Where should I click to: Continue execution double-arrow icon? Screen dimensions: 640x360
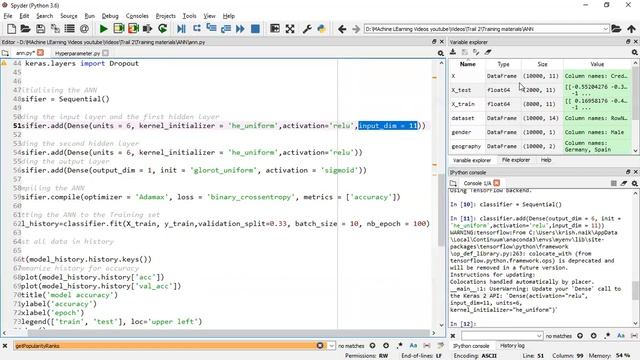(x=240, y=29)
